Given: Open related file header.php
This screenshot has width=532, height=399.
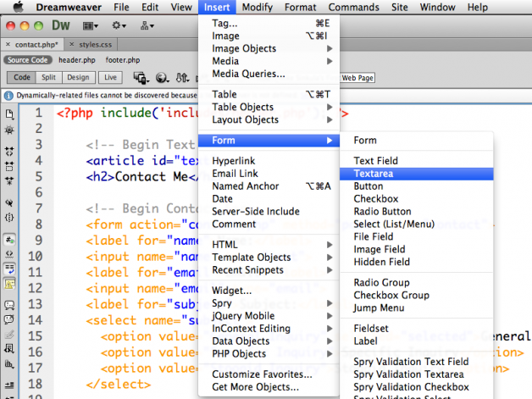Looking at the screenshot, I should [77, 60].
